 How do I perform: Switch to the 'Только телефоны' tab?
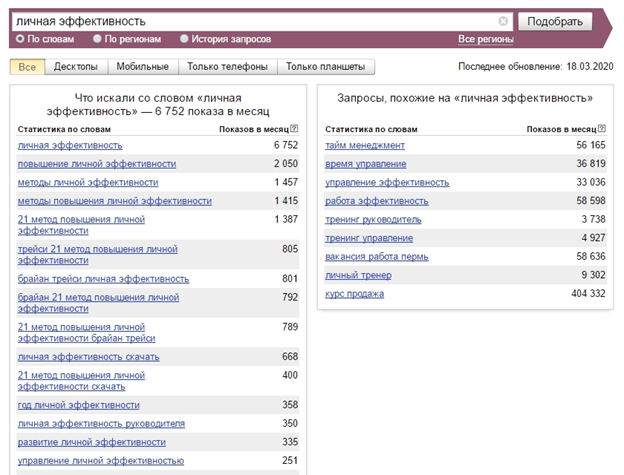point(227,67)
